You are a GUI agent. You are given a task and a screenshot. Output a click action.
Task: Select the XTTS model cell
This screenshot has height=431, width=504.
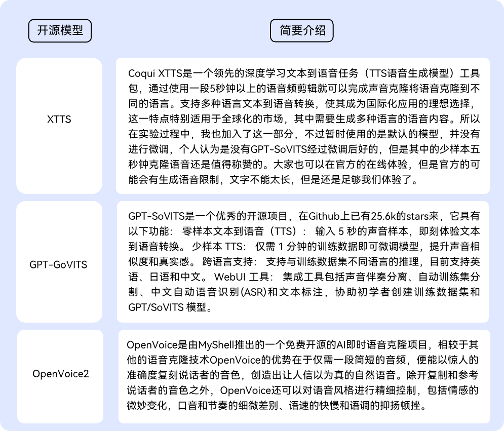(x=59, y=126)
